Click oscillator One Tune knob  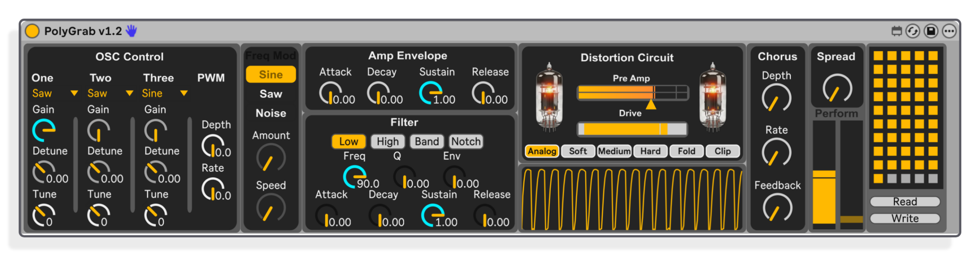tap(43, 215)
